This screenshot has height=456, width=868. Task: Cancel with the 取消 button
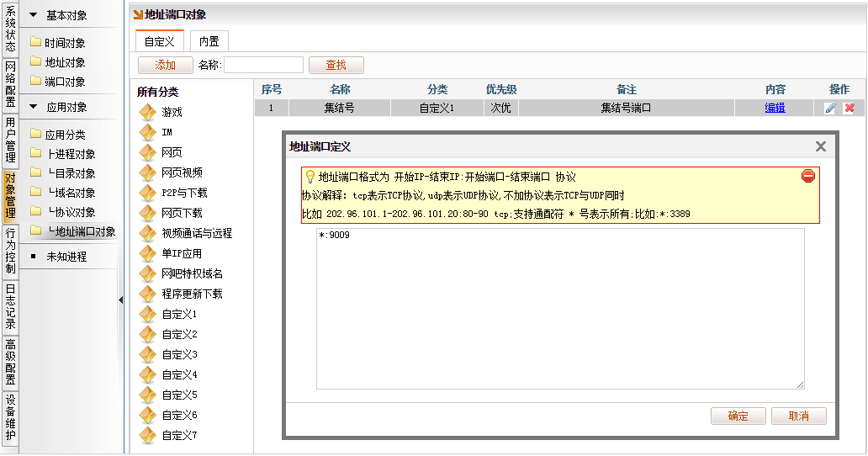click(799, 416)
